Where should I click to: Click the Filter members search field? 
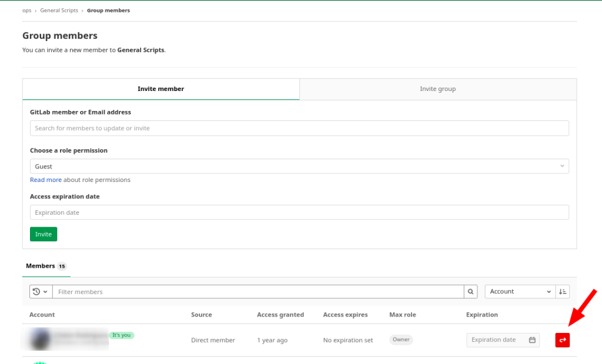(253, 291)
